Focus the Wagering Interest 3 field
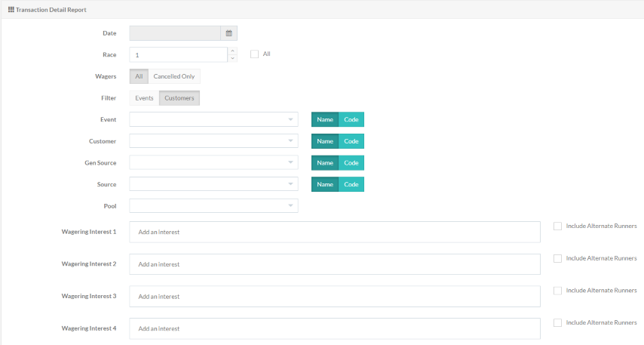The image size is (644, 345). click(x=335, y=297)
